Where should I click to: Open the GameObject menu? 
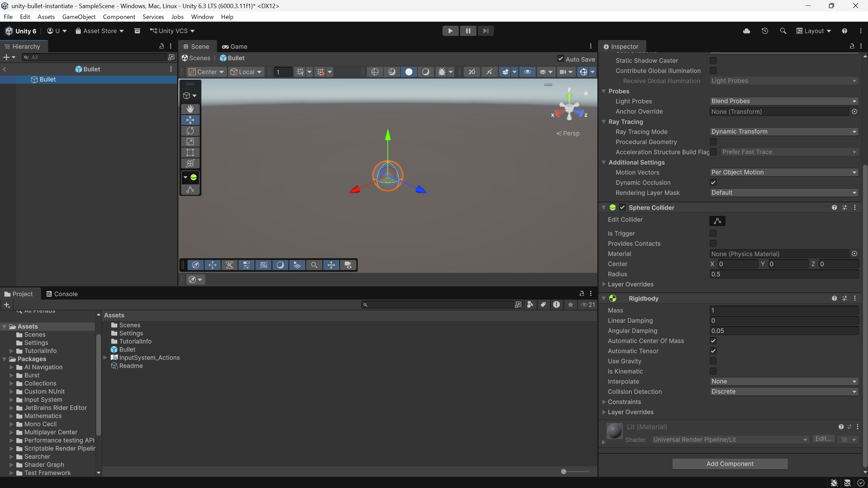pyautogui.click(x=79, y=17)
